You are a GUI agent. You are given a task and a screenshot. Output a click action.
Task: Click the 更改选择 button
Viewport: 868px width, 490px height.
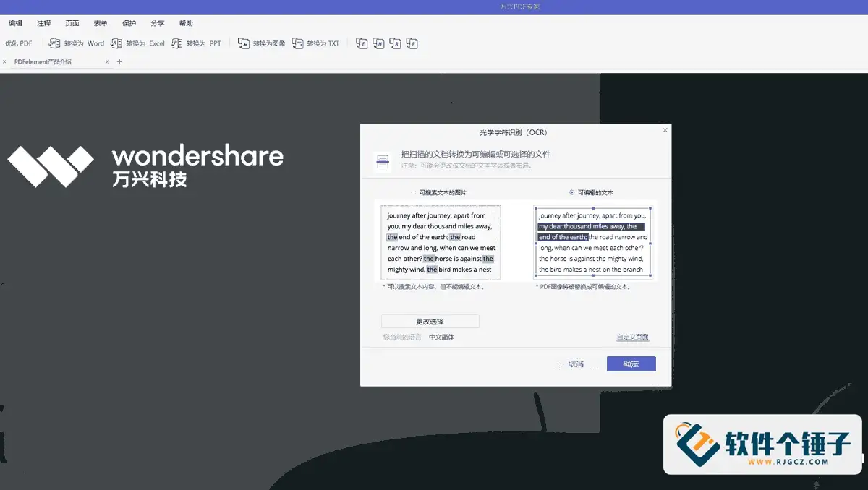click(x=432, y=321)
